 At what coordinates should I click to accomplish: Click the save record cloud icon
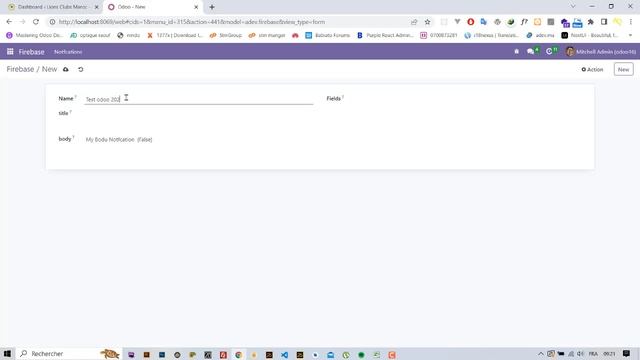[x=66, y=69]
